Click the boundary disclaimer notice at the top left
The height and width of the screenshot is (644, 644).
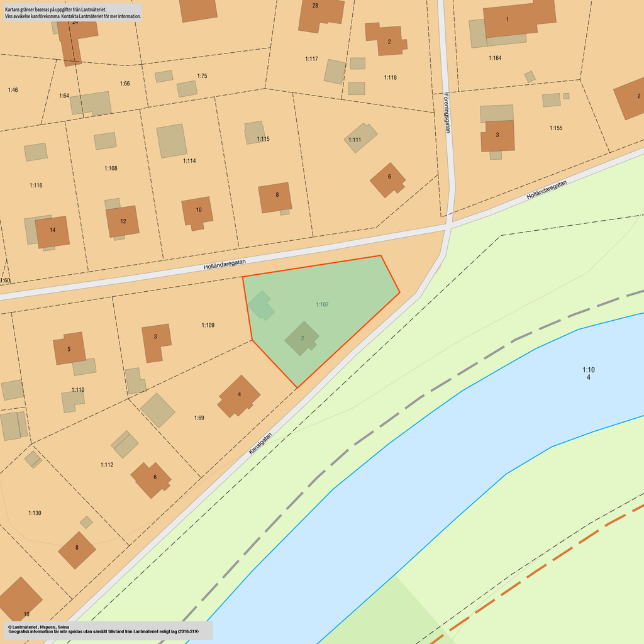pyautogui.click(x=72, y=13)
